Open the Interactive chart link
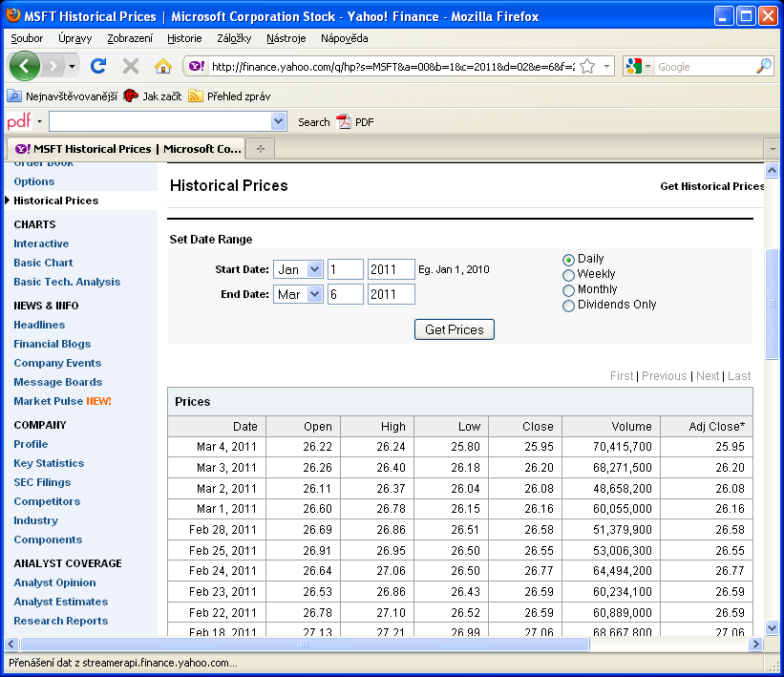The width and height of the screenshot is (784, 677). point(41,243)
